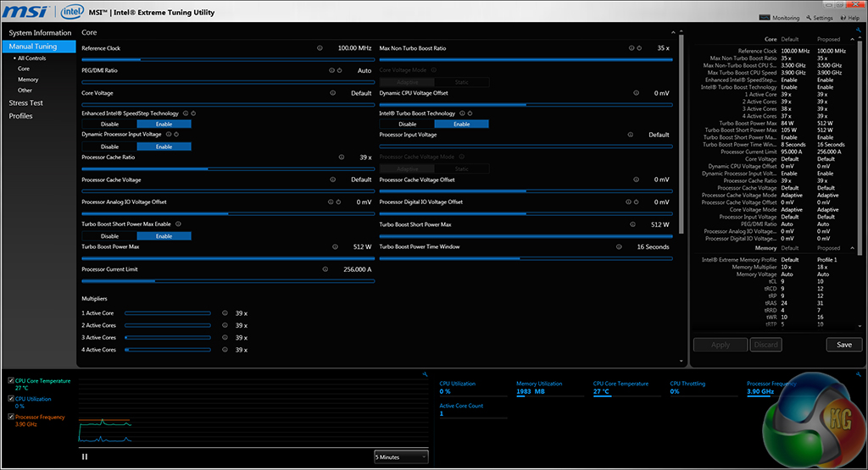Uncheck the CPU Core Temperature checkbox

[x=10, y=381]
